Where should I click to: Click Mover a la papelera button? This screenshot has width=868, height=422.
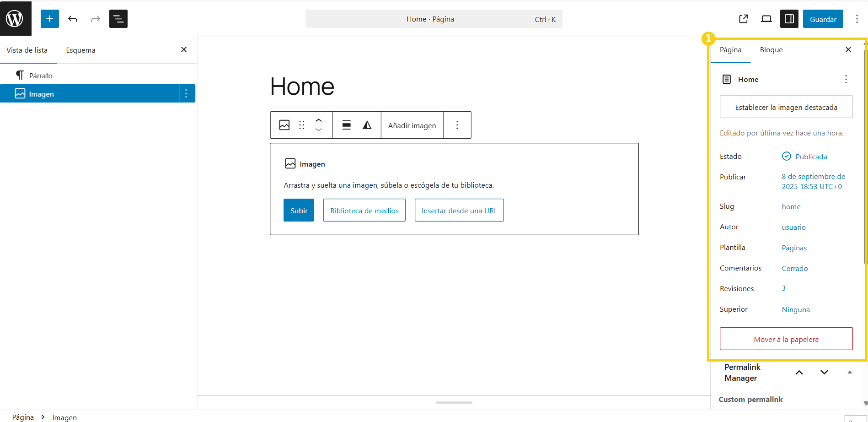pyautogui.click(x=786, y=339)
